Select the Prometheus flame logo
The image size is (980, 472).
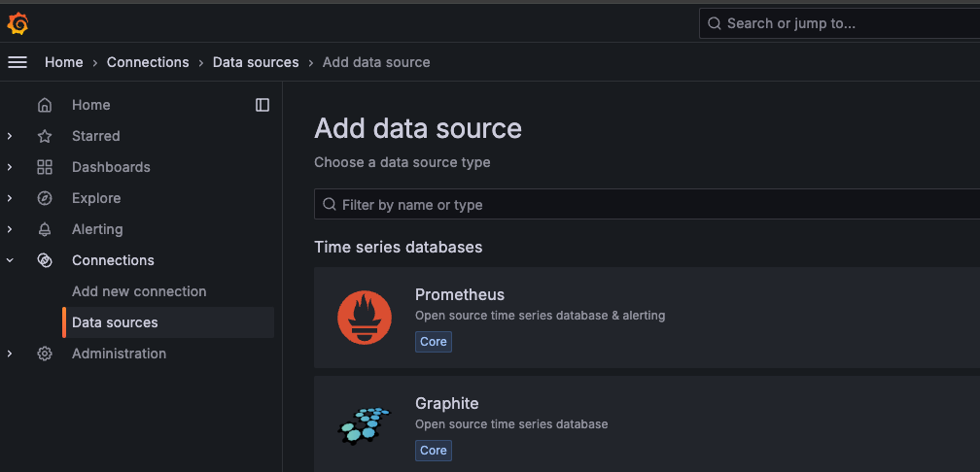(x=365, y=318)
